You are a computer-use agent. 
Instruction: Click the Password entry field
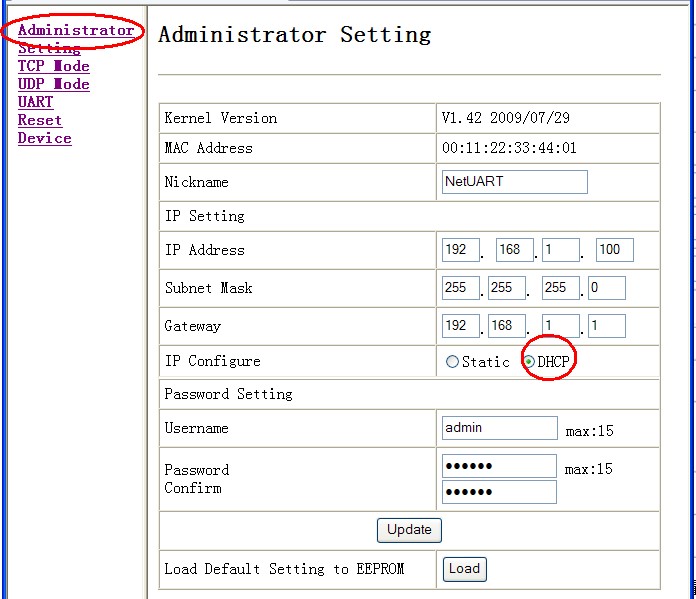pyautogui.click(x=499, y=466)
